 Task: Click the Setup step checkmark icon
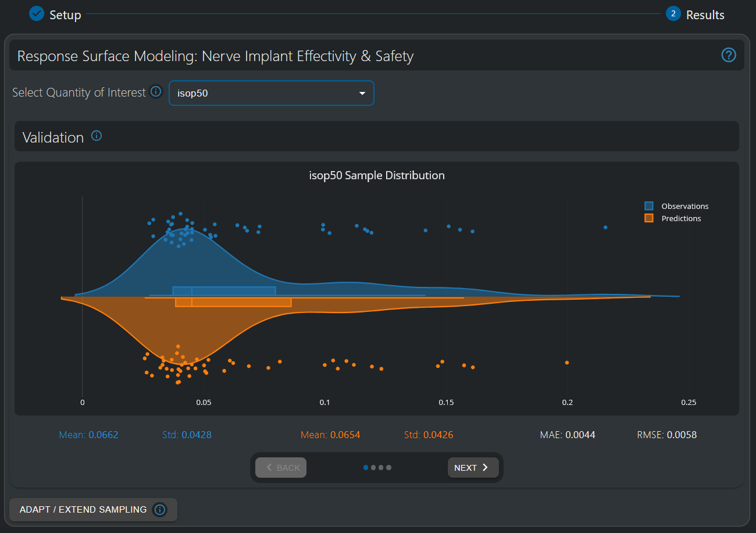[37, 14]
